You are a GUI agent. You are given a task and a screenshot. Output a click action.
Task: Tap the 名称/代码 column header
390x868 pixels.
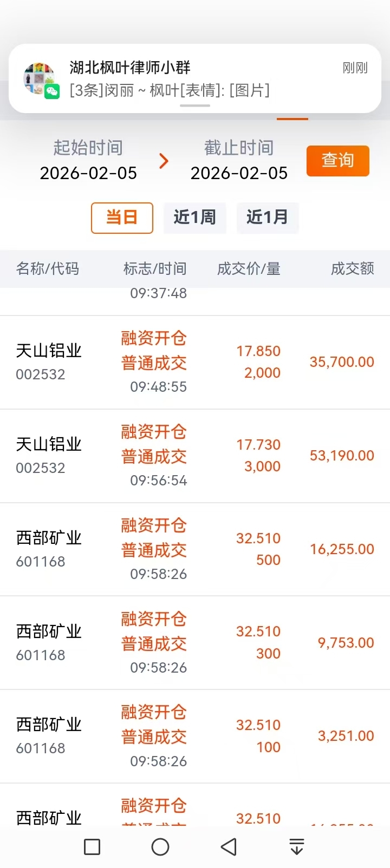coord(48,268)
